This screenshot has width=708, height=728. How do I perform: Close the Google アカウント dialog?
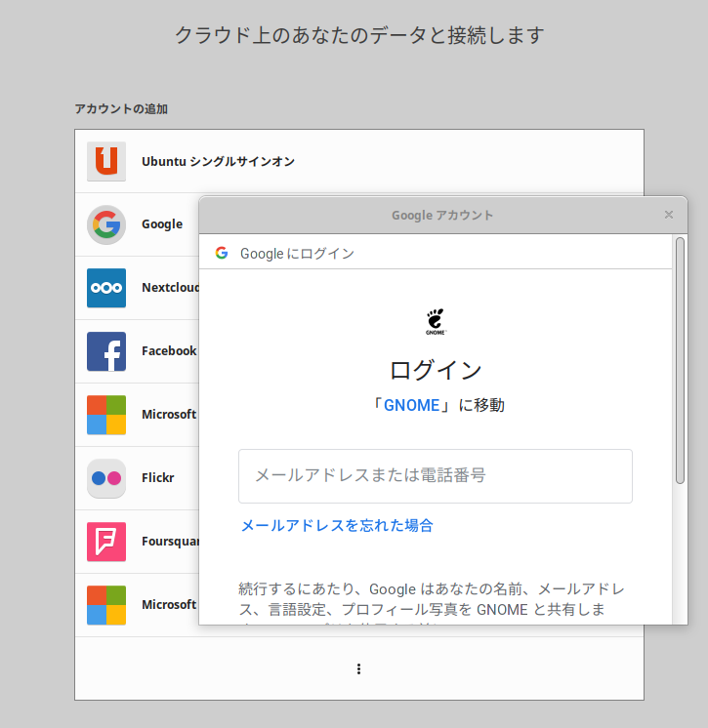(669, 215)
